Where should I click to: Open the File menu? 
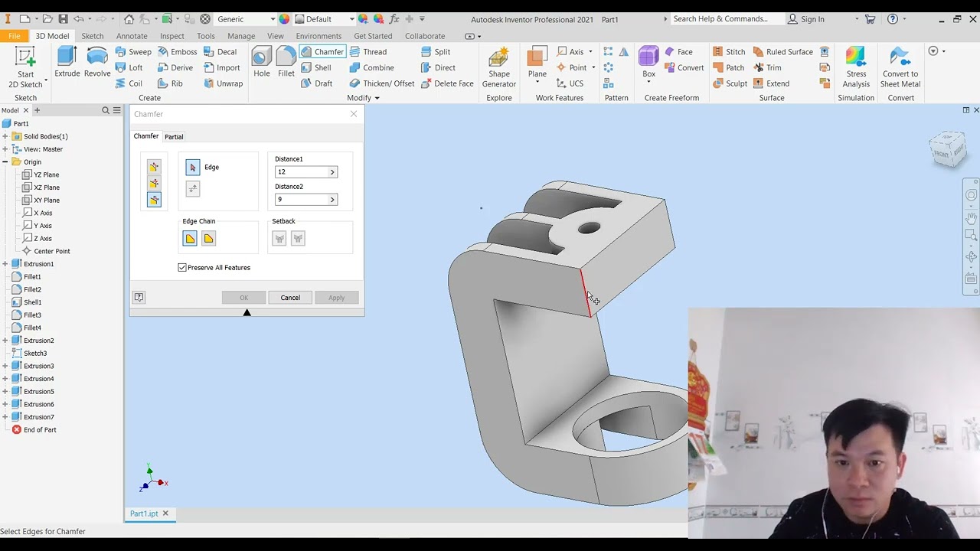pyautogui.click(x=14, y=36)
